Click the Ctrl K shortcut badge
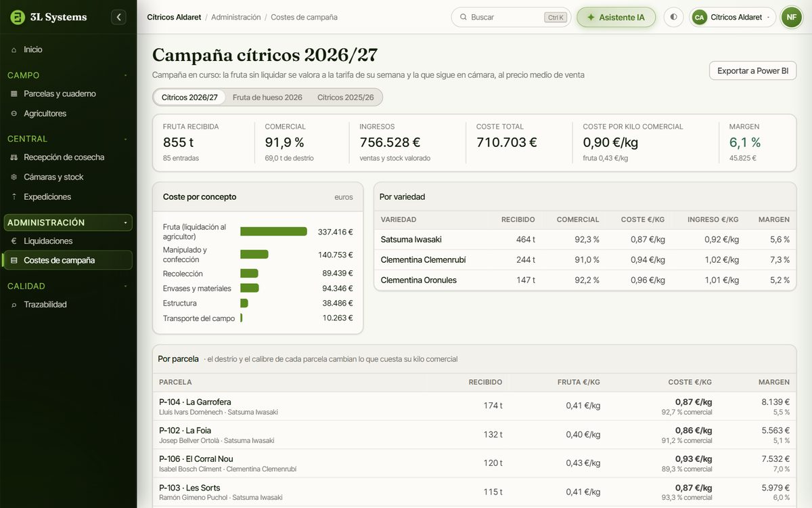 tap(556, 17)
